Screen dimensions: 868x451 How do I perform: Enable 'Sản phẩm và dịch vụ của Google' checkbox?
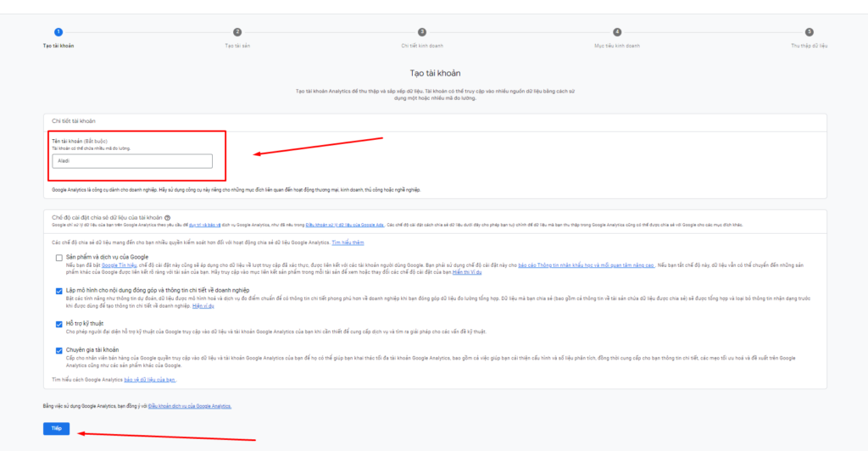pos(58,257)
